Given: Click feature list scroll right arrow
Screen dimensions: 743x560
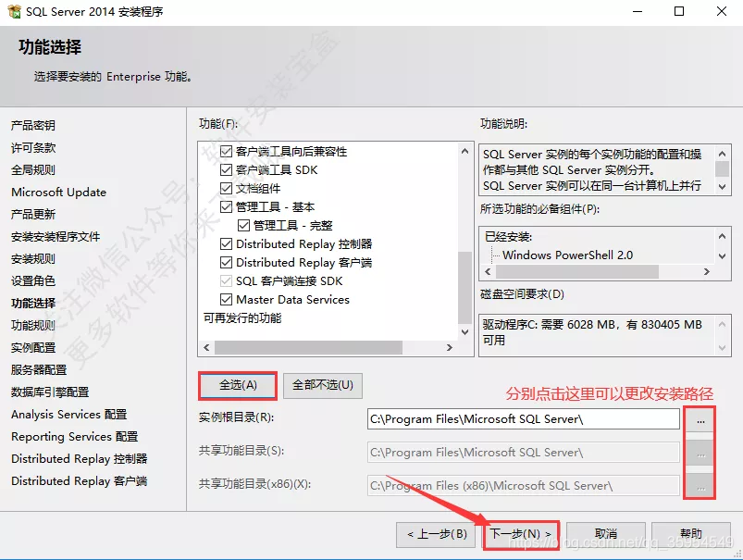Looking at the screenshot, I should [449, 347].
